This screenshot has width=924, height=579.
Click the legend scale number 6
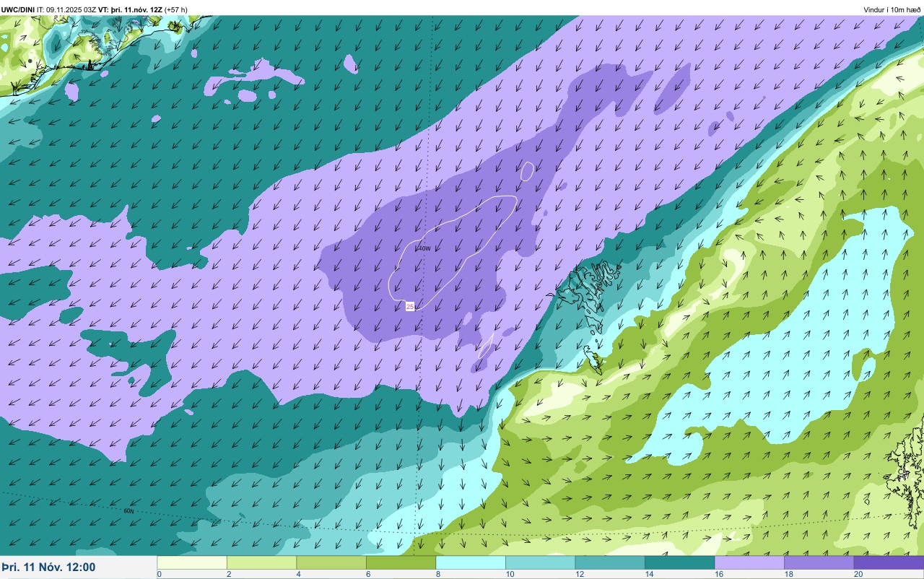click(x=367, y=574)
